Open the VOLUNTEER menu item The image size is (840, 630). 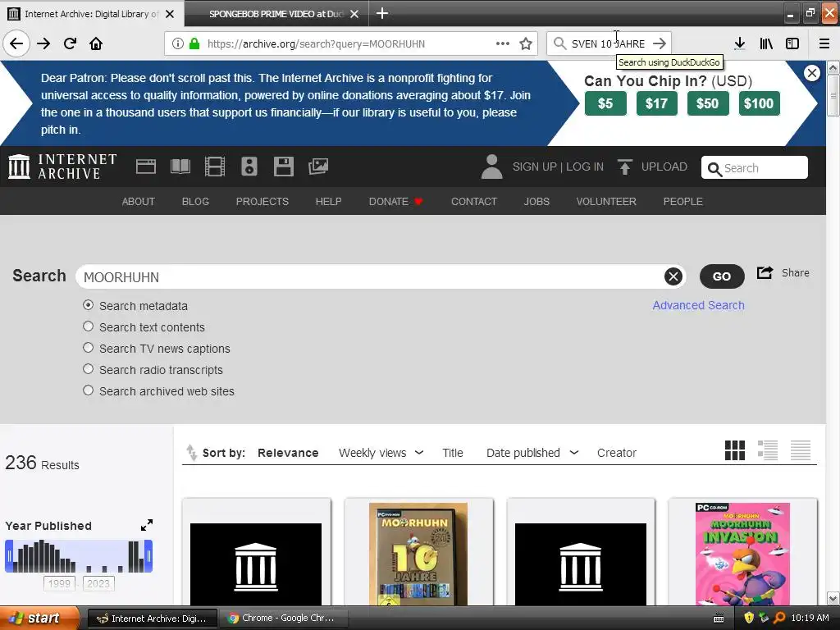pyautogui.click(x=606, y=202)
